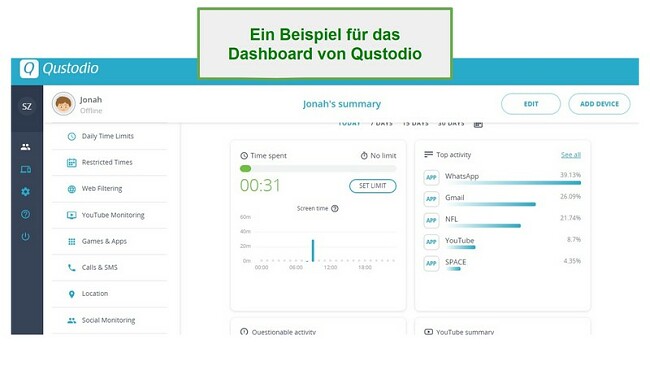Click the WhatsApp usage bar
Viewport: 650px width, 366px height.
pyautogui.click(x=513, y=183)
